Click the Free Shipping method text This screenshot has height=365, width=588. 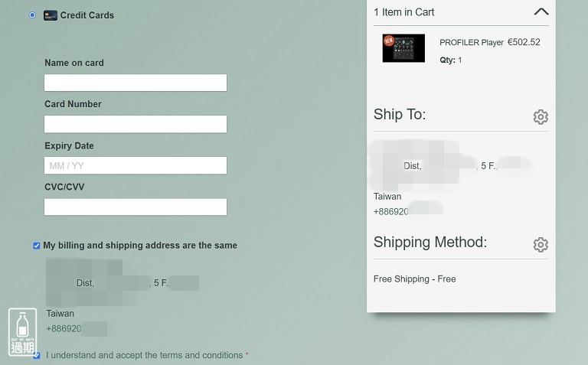(414, 279)
